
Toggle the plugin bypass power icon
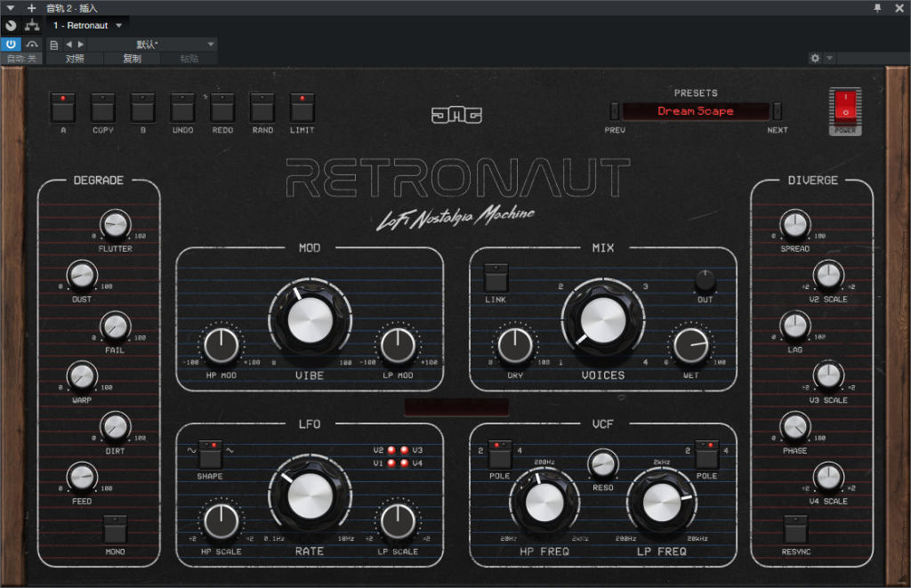pyautogui.click(x=11, y=44)
